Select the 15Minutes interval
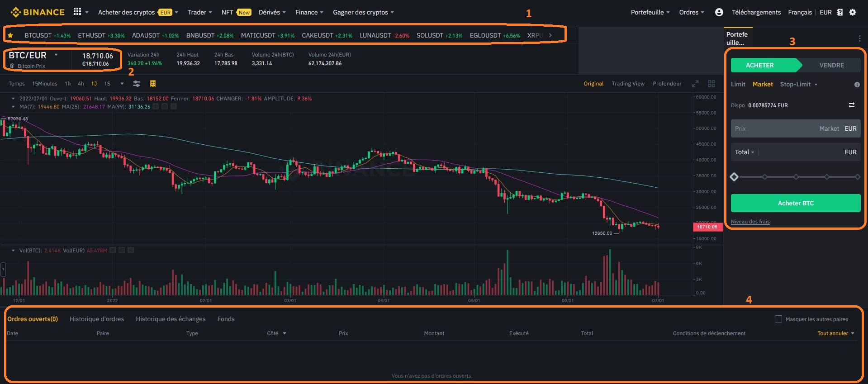This screenshot has height=384, width=868. click(x=45, y=84)
